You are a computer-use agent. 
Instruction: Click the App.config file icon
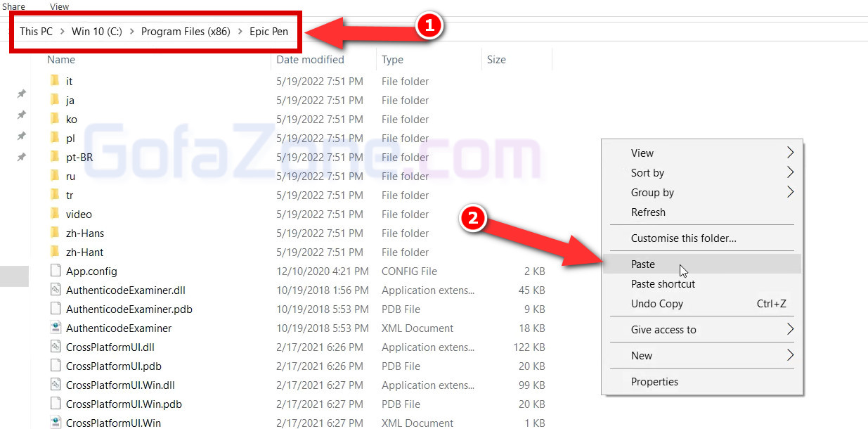[x=56, y=271]
